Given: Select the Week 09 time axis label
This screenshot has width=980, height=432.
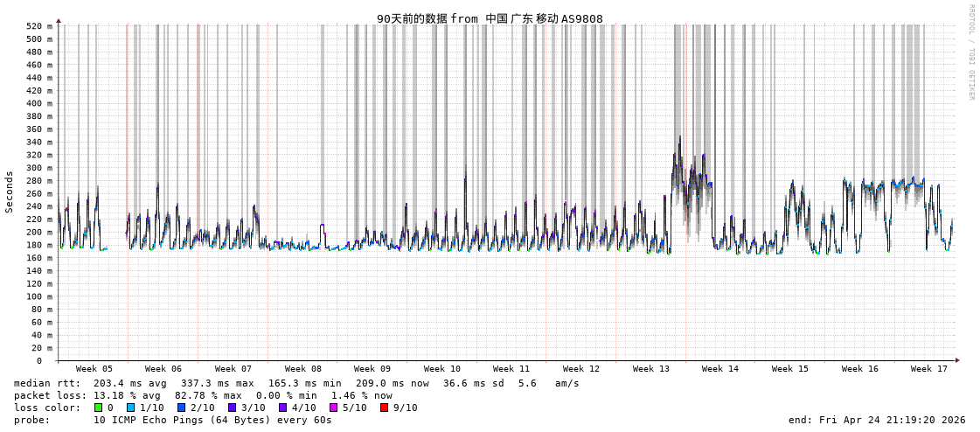Looking at the screenshot, I should [x=372, y=369].
